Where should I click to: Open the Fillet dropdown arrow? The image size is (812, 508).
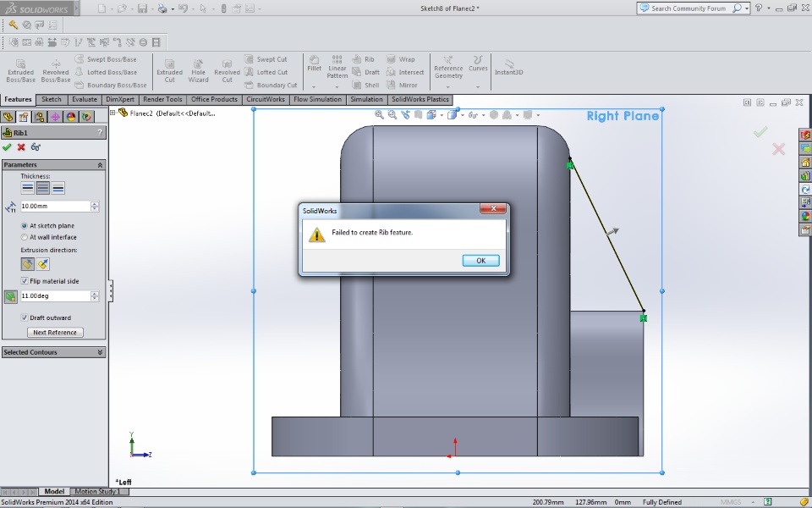[x=314, y=86]
